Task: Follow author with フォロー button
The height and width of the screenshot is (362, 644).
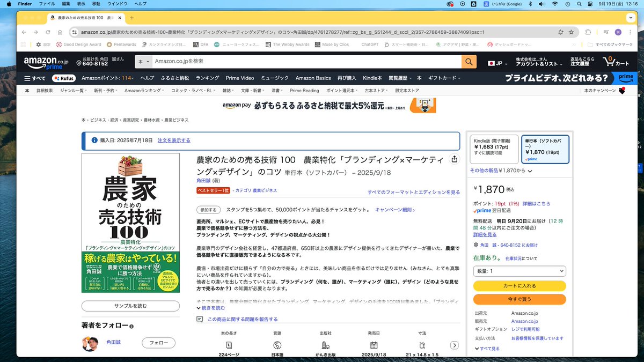Action: (x=158, y=343)
